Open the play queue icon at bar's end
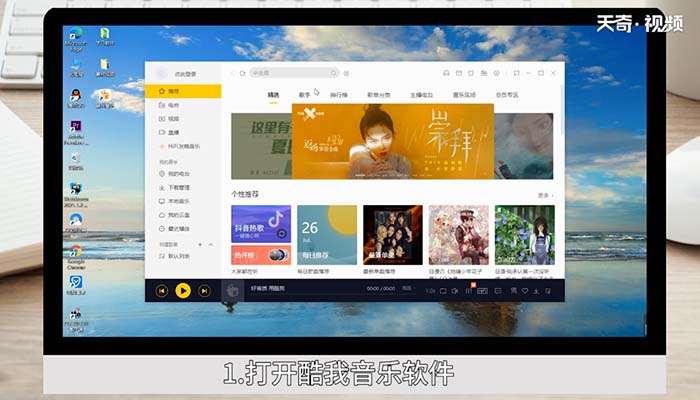The image size is (700, 400). coord(548,291)
